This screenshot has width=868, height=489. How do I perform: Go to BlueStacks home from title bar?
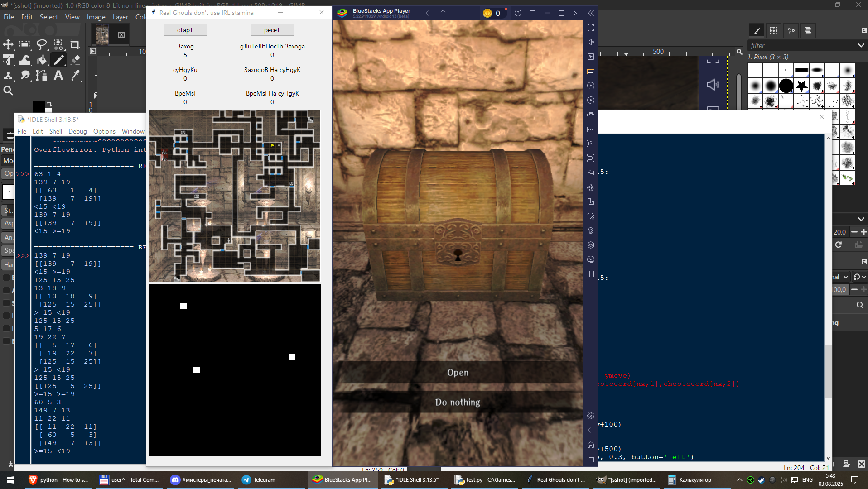tap(443, 13)
